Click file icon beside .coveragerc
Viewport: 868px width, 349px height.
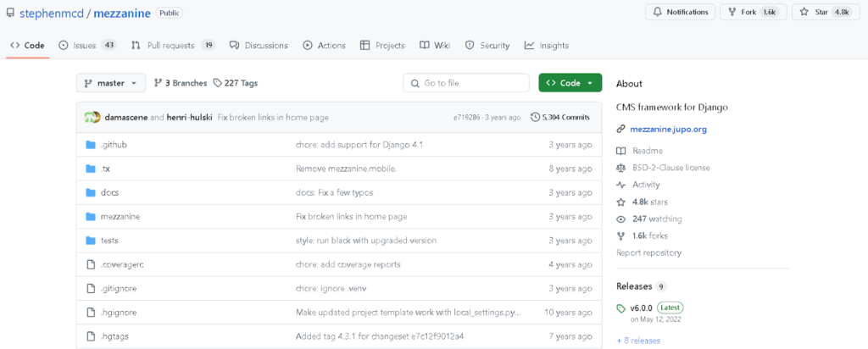91,264
